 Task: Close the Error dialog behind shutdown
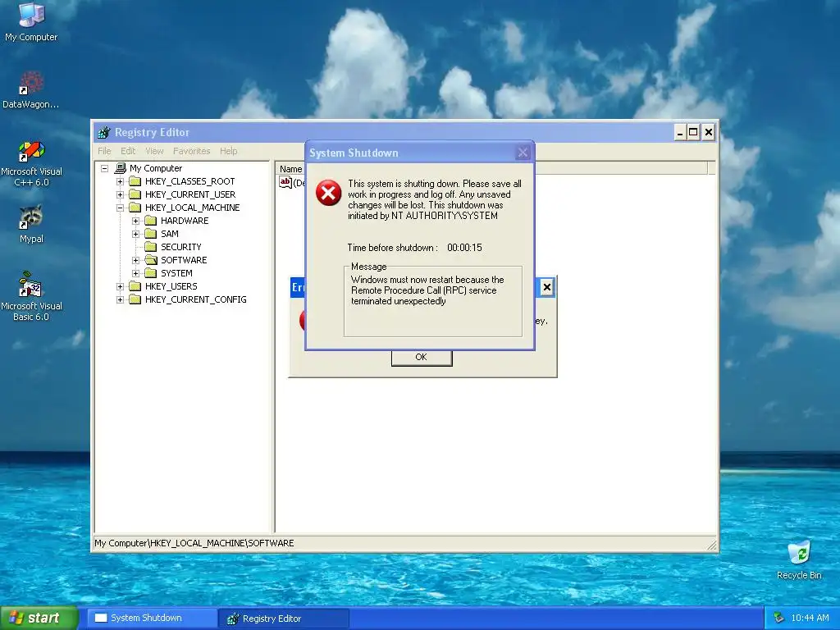546,287
